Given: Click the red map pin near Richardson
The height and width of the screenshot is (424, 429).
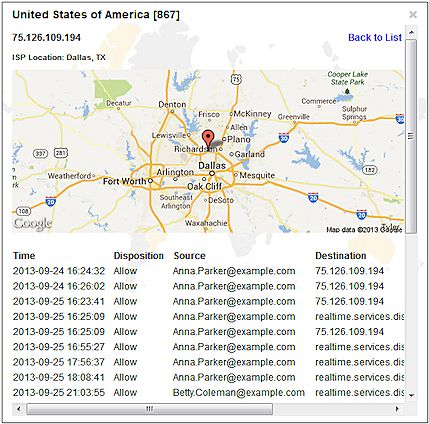Looking at the screenshot, I should click(x=208, y=140).
